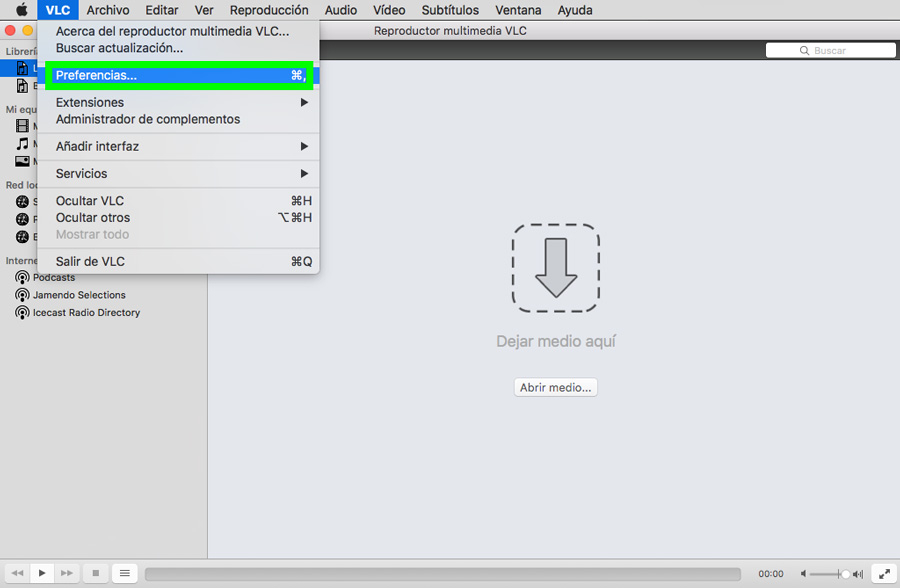Click the second library document icon
Screen dimensions: 900x588
[x=22, y=86]
